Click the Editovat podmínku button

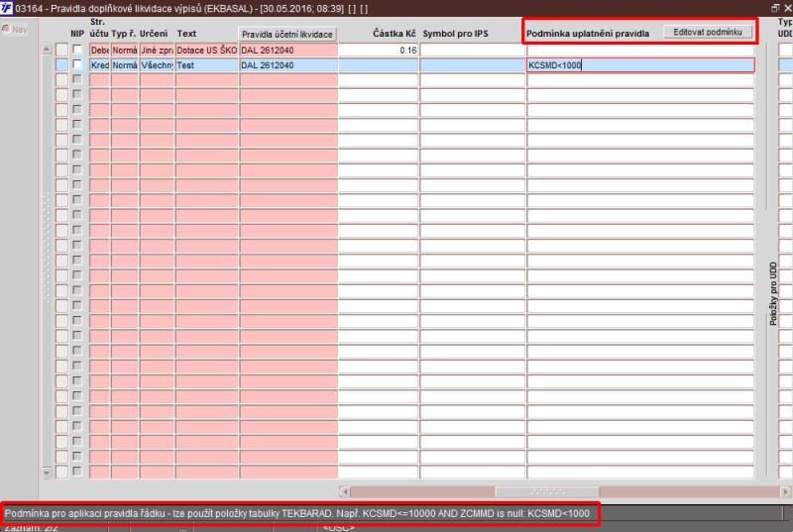tap(708, 32)
